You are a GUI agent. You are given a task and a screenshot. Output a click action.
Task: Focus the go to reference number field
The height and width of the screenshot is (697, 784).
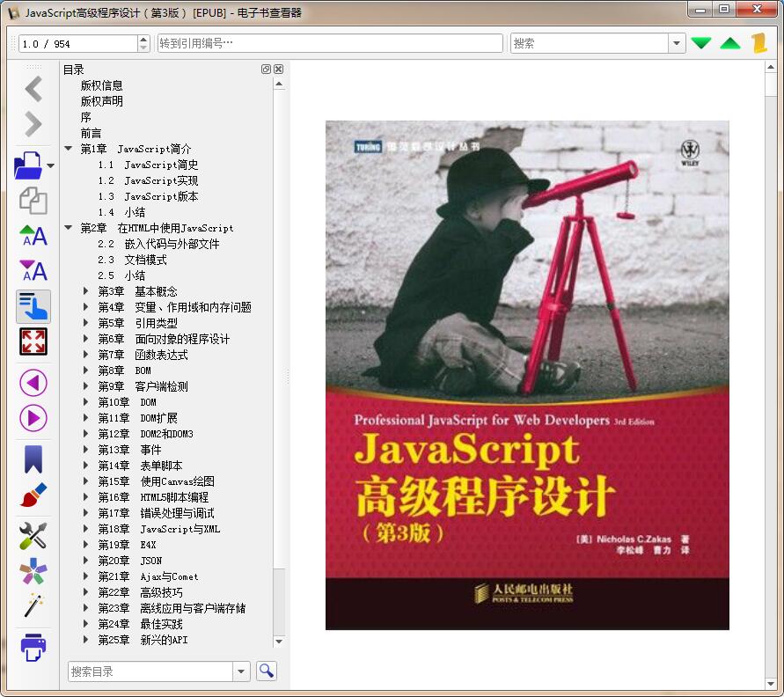(x=330, y=43)
